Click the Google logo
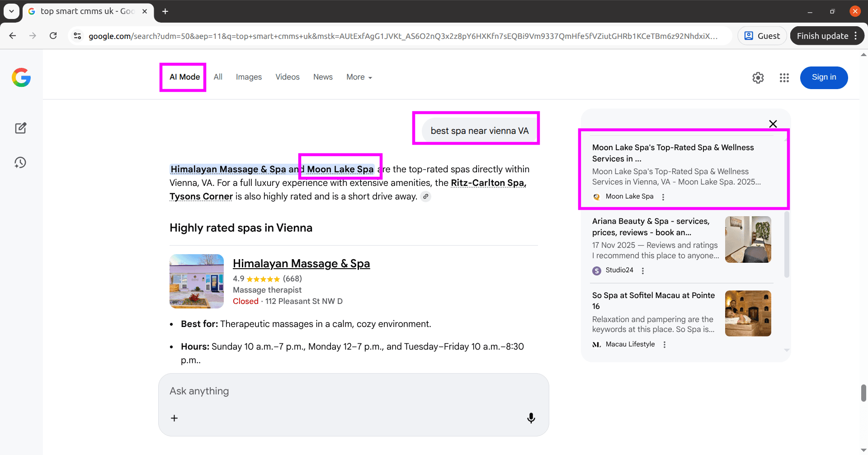Image resolution: width=868 pixels, height=455 pixels. pyautogui.click(x=21, y=77)
